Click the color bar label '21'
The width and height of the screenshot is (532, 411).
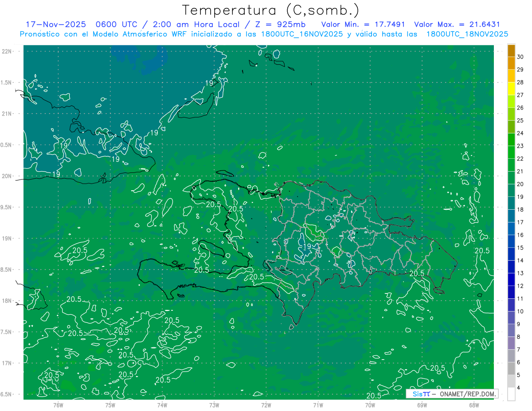[520, 171]
